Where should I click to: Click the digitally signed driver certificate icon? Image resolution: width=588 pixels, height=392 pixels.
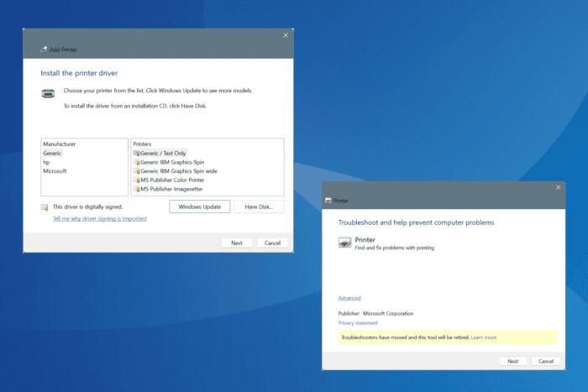click(45, 207)
